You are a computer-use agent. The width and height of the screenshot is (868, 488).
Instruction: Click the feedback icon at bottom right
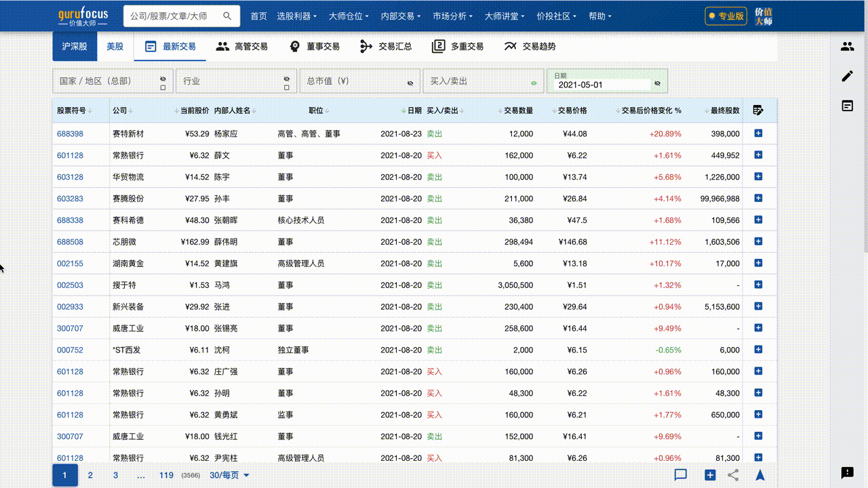click(x=847, y=473)
